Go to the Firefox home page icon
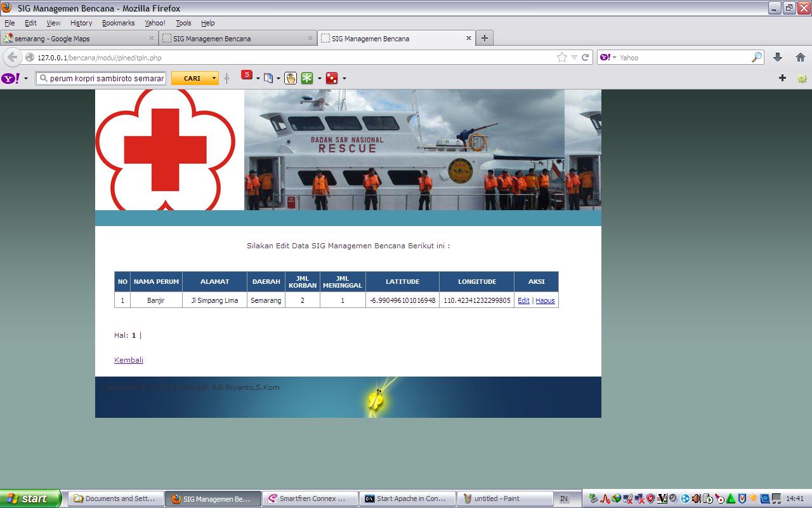Image resolution: width=812 pixels, height=508 pixels. 801,57
